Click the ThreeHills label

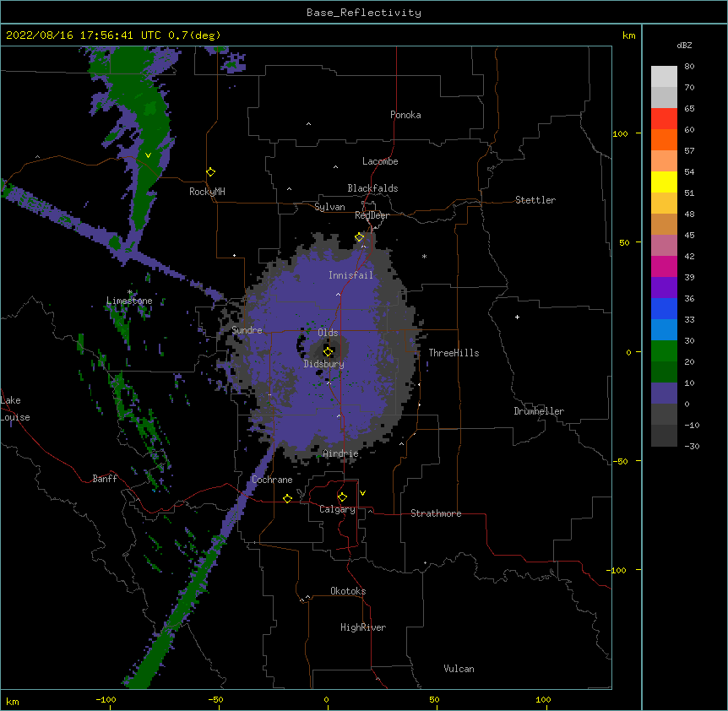(454, 353)
